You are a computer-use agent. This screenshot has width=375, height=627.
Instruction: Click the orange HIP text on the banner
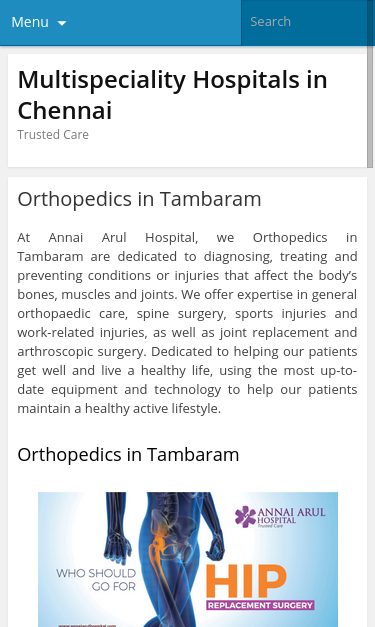[246, 581]
